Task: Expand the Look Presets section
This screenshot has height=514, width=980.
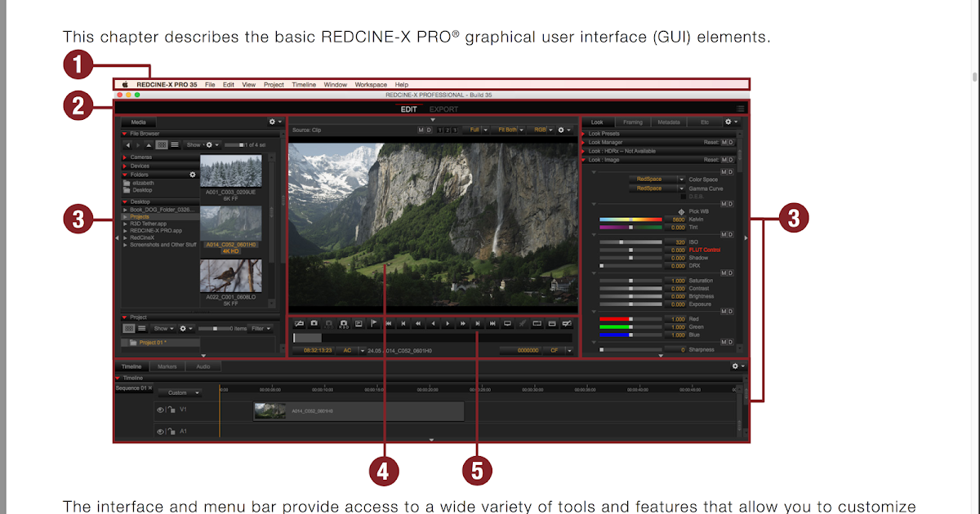Action: click(x=583, y=134)
